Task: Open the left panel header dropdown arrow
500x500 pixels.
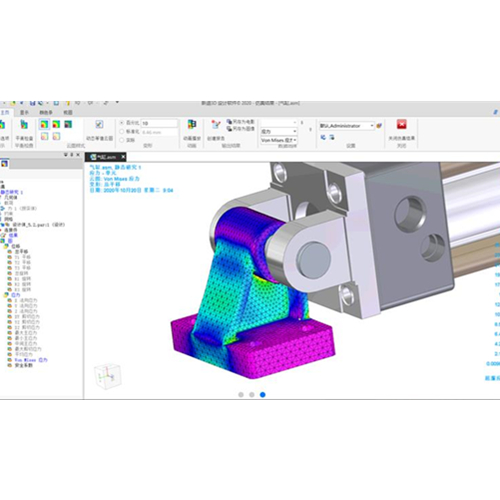Action: [66, 155]
